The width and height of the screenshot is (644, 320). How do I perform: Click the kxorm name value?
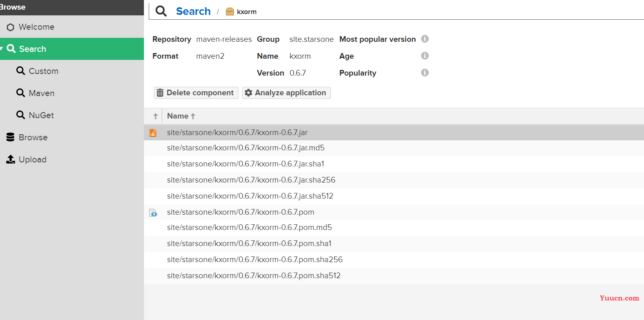[x=300, y=56]
